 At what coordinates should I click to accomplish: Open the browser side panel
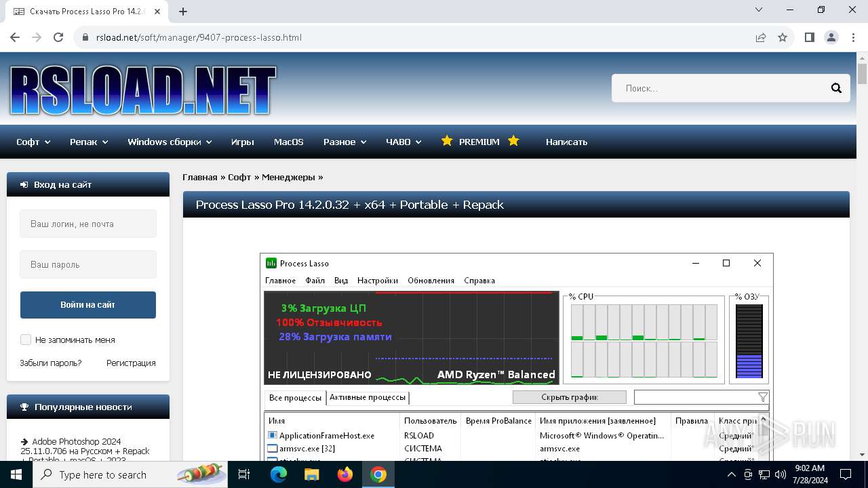click(x=810, y=37)
